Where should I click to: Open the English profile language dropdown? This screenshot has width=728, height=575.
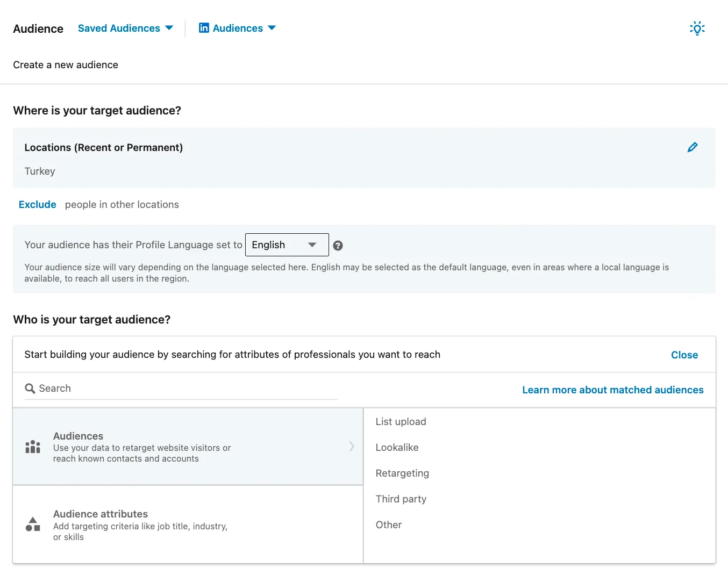(287, 245)
